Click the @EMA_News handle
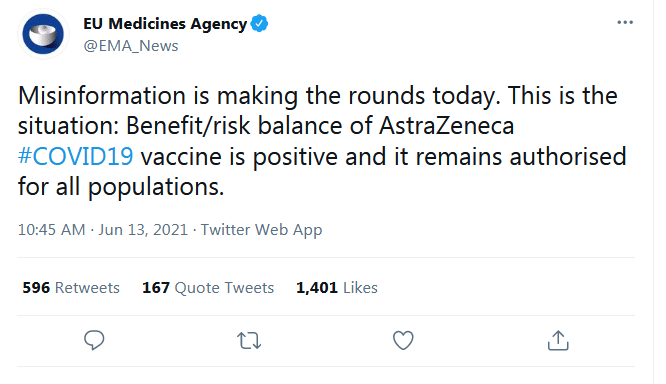Viewport: 666px width, 384px height. pyautogui.click(x=131, y=46)
